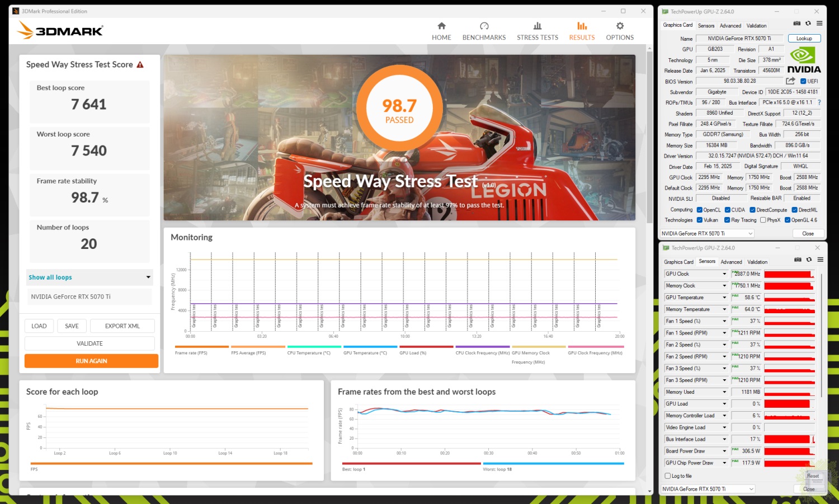Switch to Advanced tab in upper GPU-Z window
The image size is (839, 504).
(x=730, y=26)
